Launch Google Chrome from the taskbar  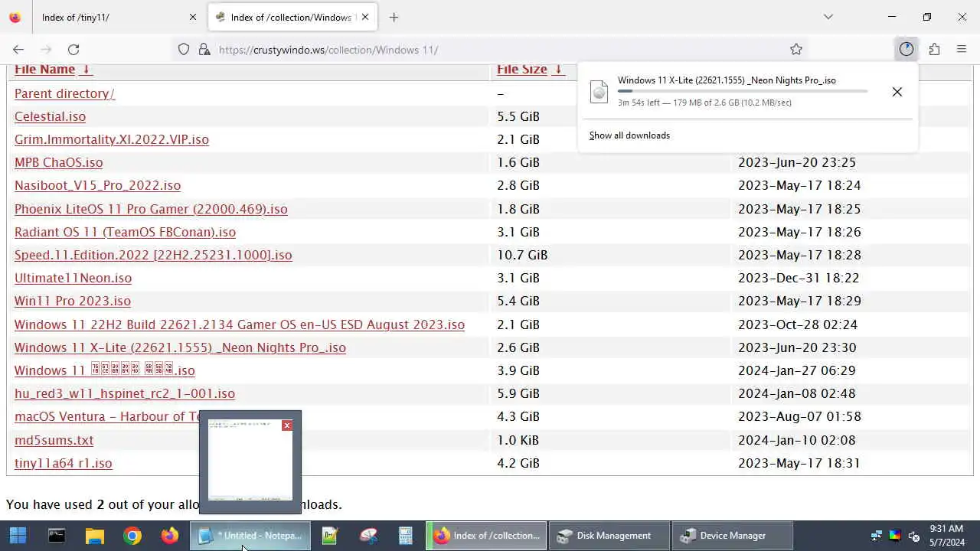click(132, 536)
